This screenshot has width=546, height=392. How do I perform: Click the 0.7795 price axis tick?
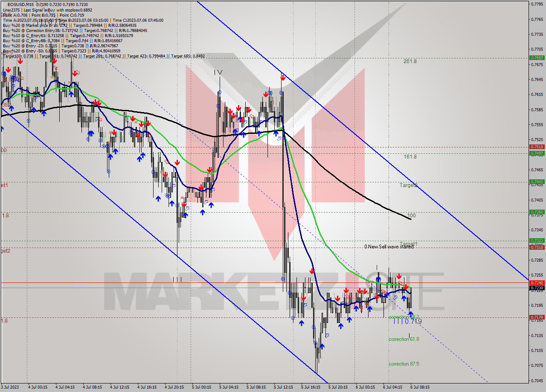click(x=536, y=4)
